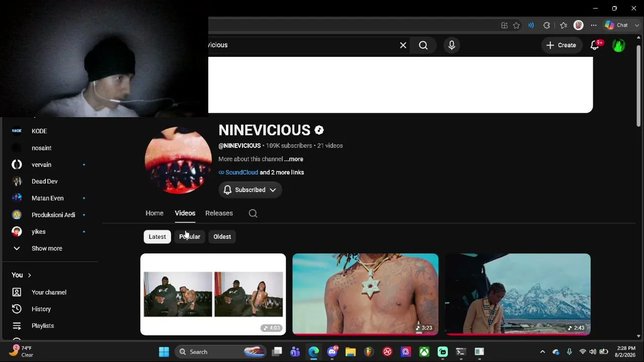Click the Create button
644x362 pixels.
tap(561, 45)
